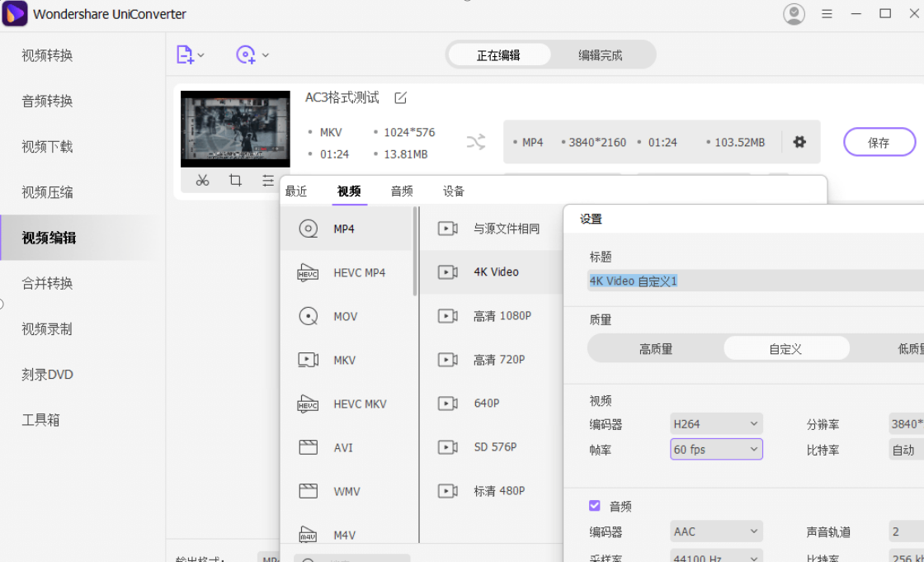This screenshot has height=562, width=924.
Task: Expand the Load DVD dropdown arrow
Action: (266, 55)
